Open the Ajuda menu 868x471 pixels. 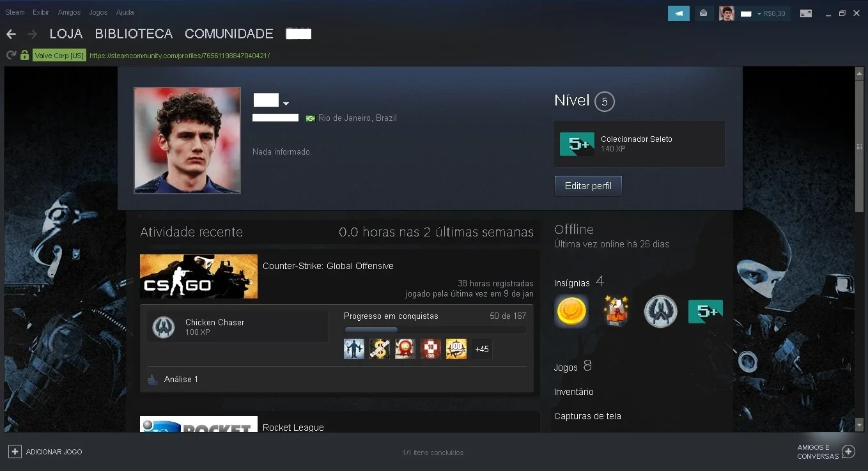click(125, 12)
